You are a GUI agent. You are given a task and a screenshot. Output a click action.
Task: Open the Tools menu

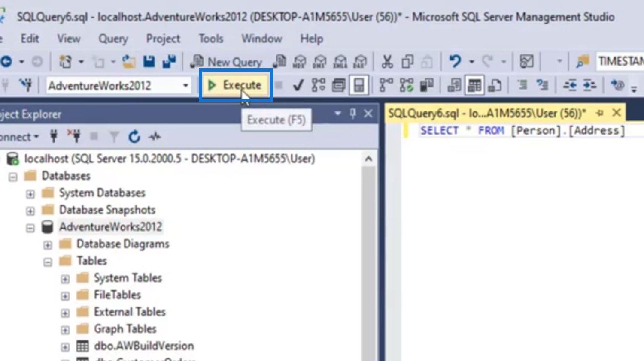click(211, 39)
